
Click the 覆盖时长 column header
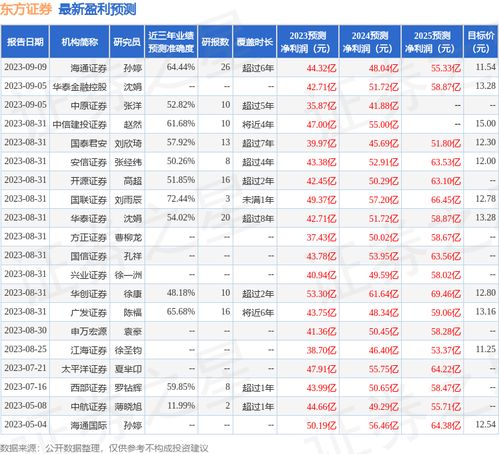pyautogui.click(x=255, y=42)
